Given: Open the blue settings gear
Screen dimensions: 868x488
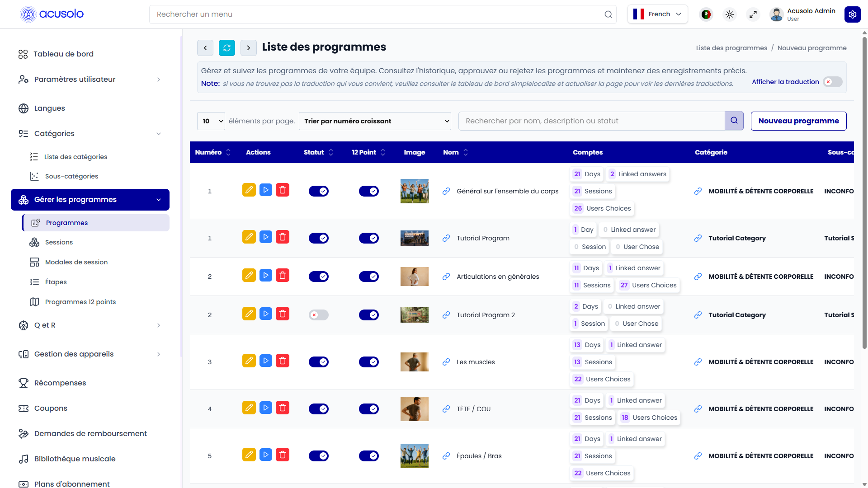Looking at the screenshot, I should (853, 14).
